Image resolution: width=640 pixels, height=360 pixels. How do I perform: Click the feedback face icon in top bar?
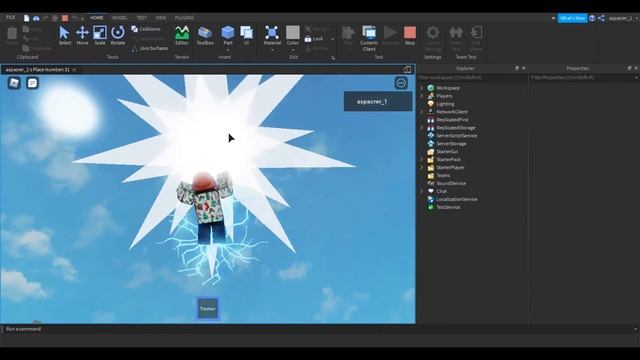point(592,18)
